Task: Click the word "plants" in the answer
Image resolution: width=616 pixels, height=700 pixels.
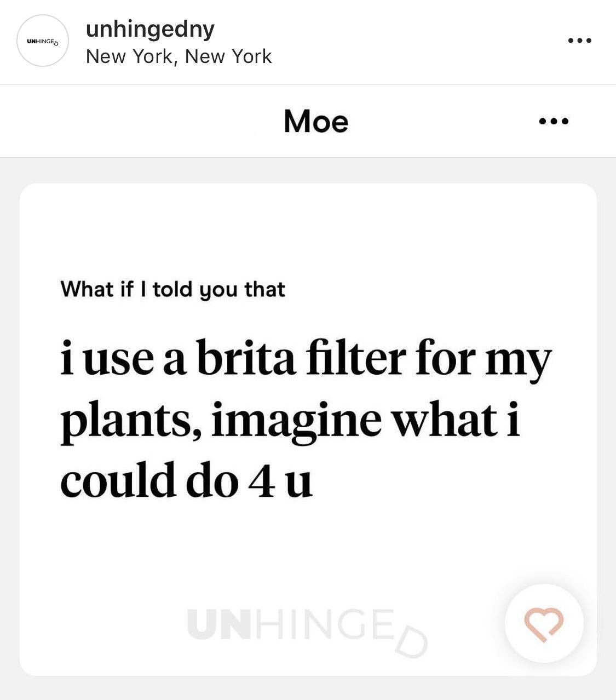Action: 131,422
